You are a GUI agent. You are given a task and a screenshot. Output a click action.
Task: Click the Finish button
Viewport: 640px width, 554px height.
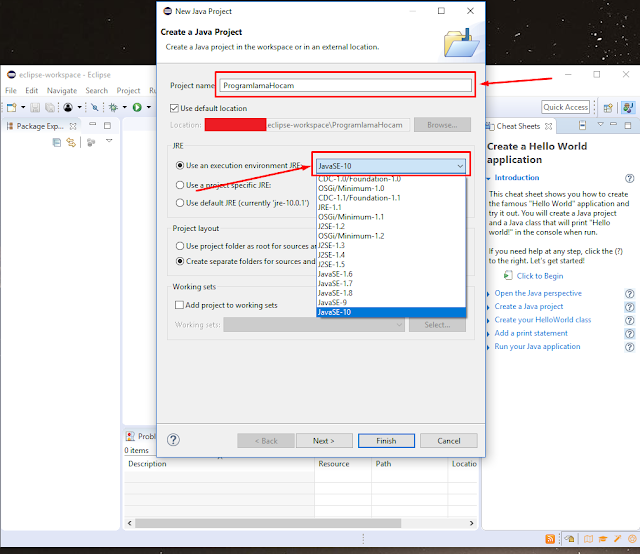(386, 441)
